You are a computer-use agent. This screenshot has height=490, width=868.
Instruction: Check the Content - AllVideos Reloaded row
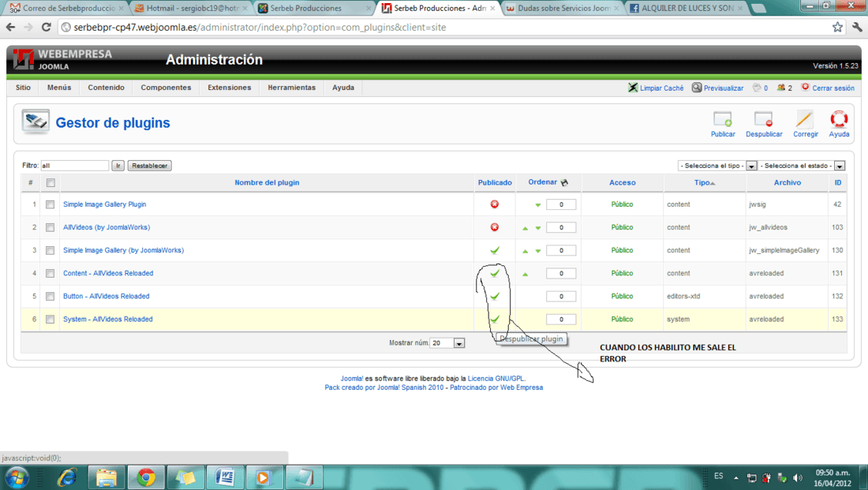tap(51, 274)
